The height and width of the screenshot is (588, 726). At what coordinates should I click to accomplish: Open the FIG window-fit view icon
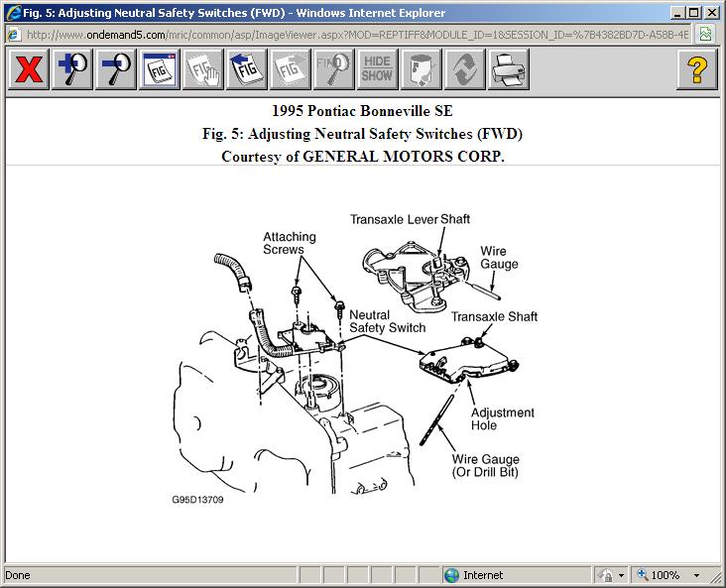click(x=160, y=69)
